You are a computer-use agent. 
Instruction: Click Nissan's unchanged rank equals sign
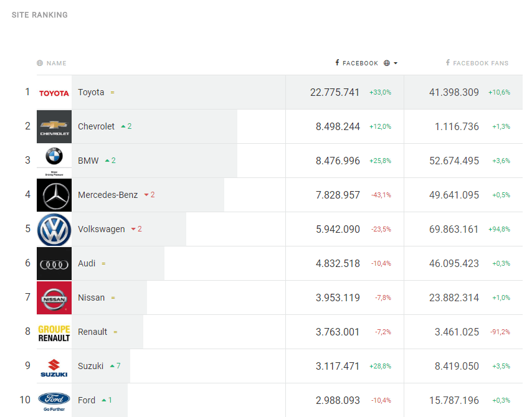tap(113, 298)
